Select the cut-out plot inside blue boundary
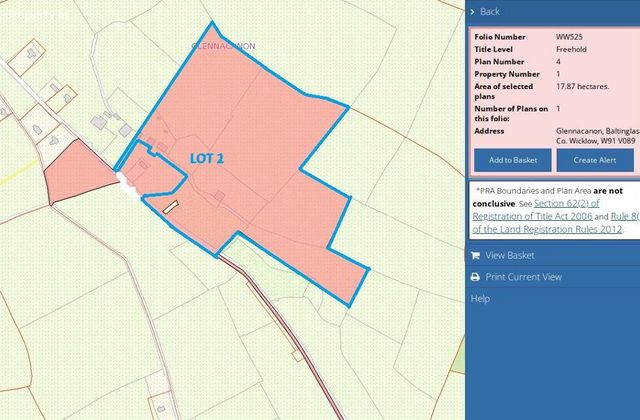Viewport: 640px width, 420px height. click(152, 171)
